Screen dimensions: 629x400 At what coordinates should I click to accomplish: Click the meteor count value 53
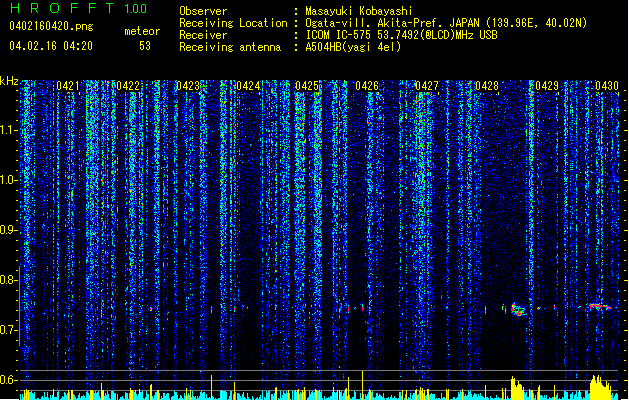point(145,46)
